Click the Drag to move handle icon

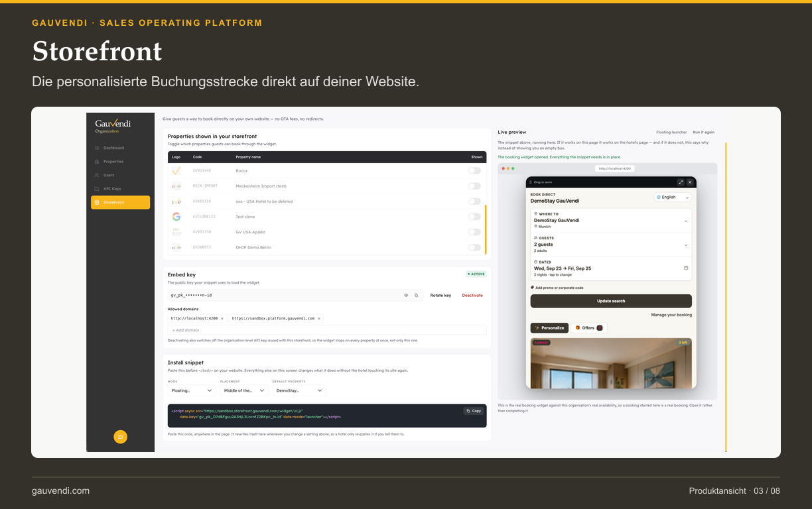(530, 182)
